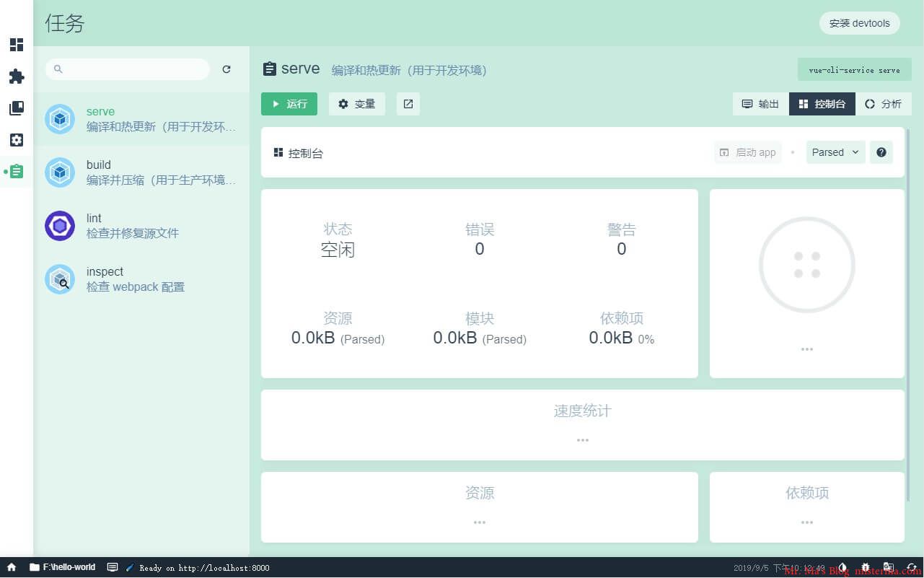The width and height of the screenshot is (924, 578).
Task: Click the lint task ESLint icon
Action: pyautogui.click(x=60, y=226)
